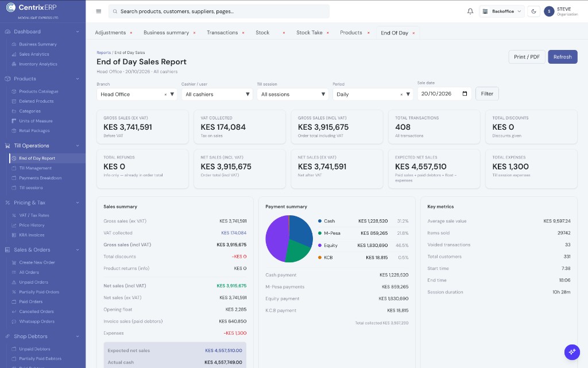Open Units of Measure in sidebar
Viewport: 588px width, 368px height.
click(x=36, y=121)
